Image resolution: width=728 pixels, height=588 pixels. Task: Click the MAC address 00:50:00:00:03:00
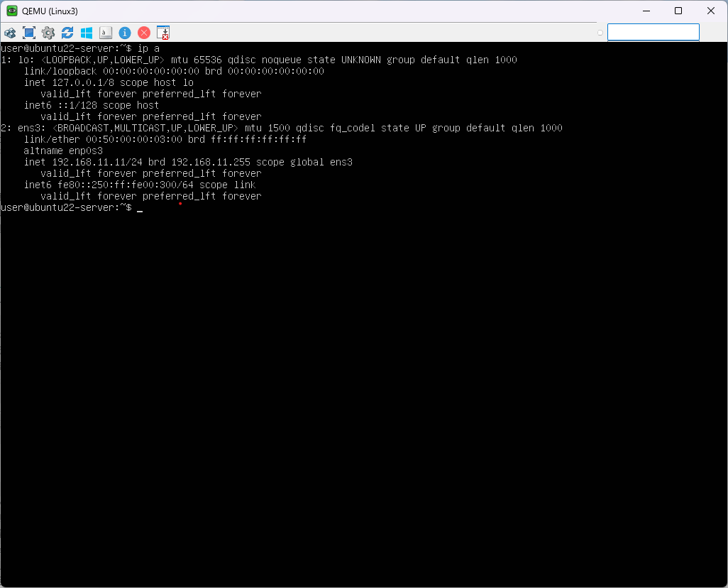(134, 139)
